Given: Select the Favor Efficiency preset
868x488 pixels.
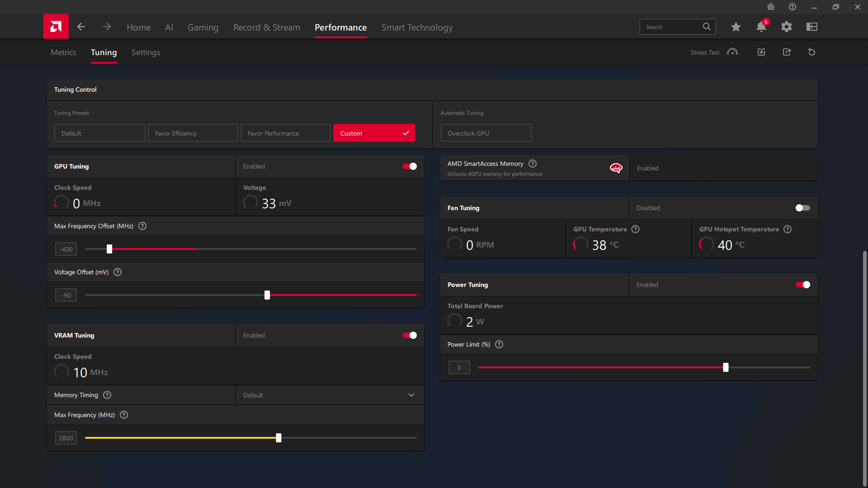Looking at the screenshot, I should 193,133.
